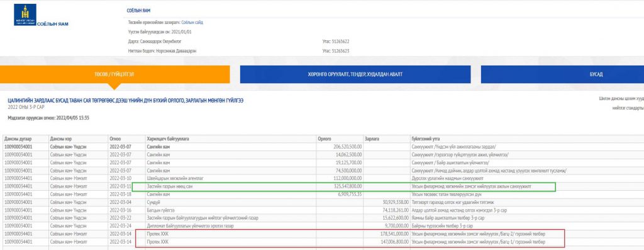Viewport: 644px width, 250px height.
Task: Click Протек ХХК in the 147,006,800.00 row
Action: [158, 242]
